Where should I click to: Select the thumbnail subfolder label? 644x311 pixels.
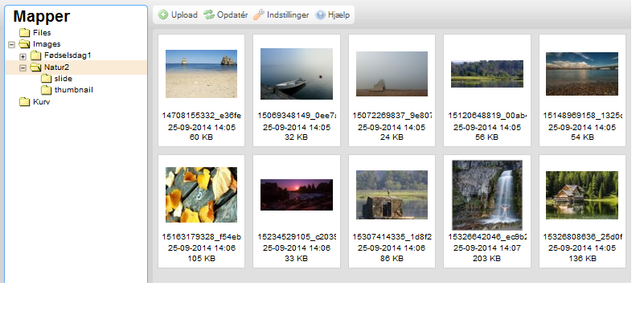point(74,90)
